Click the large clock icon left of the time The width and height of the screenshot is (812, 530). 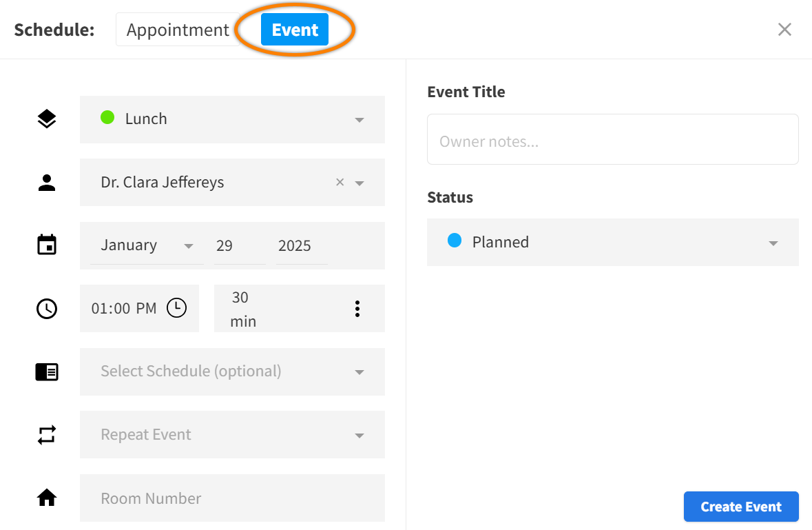(47, 309)
